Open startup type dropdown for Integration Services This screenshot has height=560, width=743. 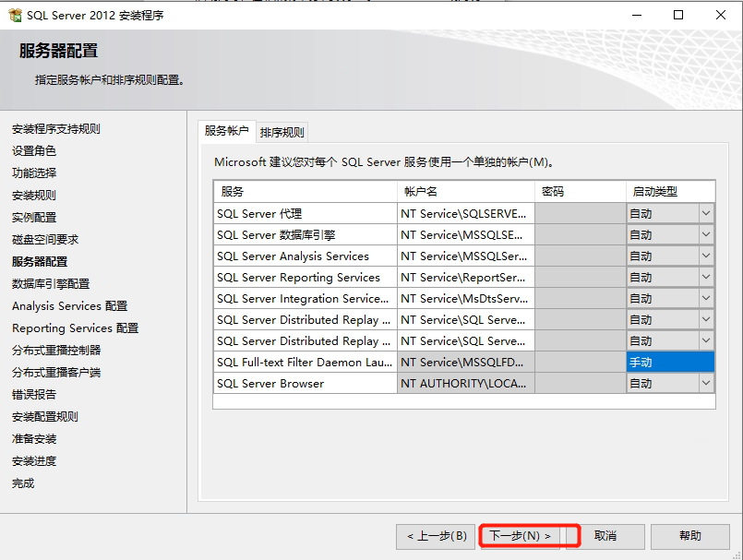(705, 299)
